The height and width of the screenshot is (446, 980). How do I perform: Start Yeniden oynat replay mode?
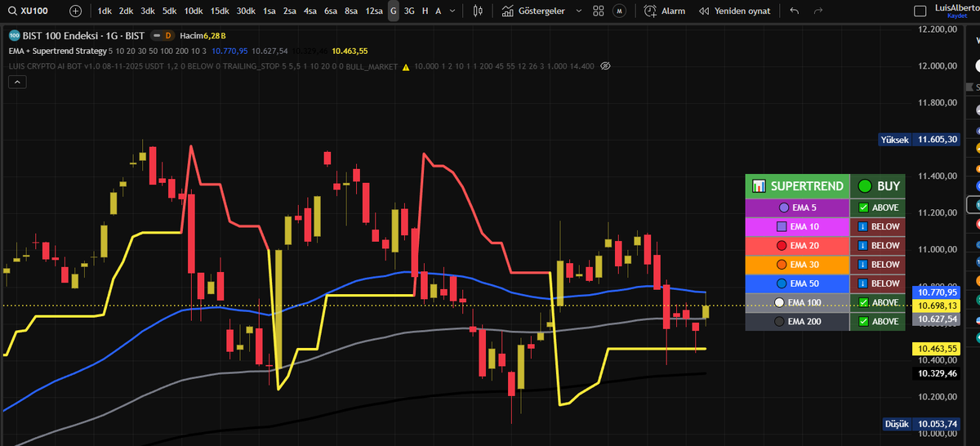pyautogui.click(x=735, y=11)
